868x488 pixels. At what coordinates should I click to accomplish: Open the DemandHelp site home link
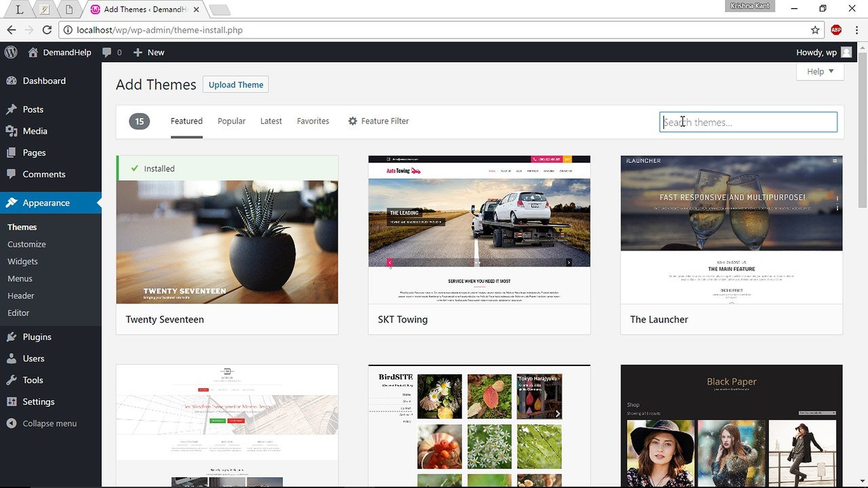60,52
